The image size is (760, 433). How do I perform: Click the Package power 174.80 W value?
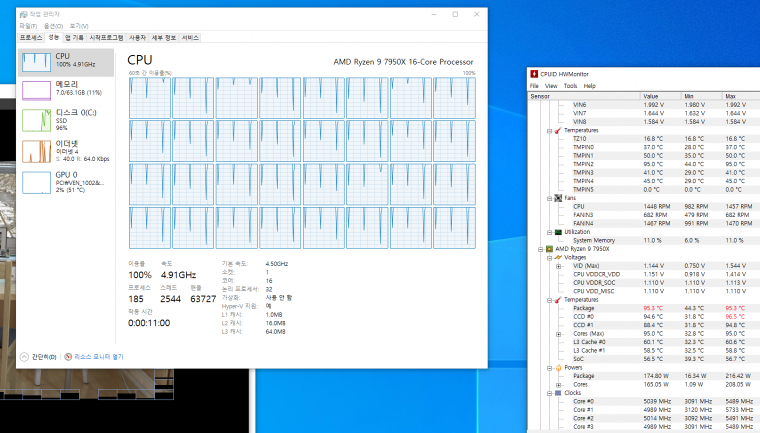pos(655,376)
